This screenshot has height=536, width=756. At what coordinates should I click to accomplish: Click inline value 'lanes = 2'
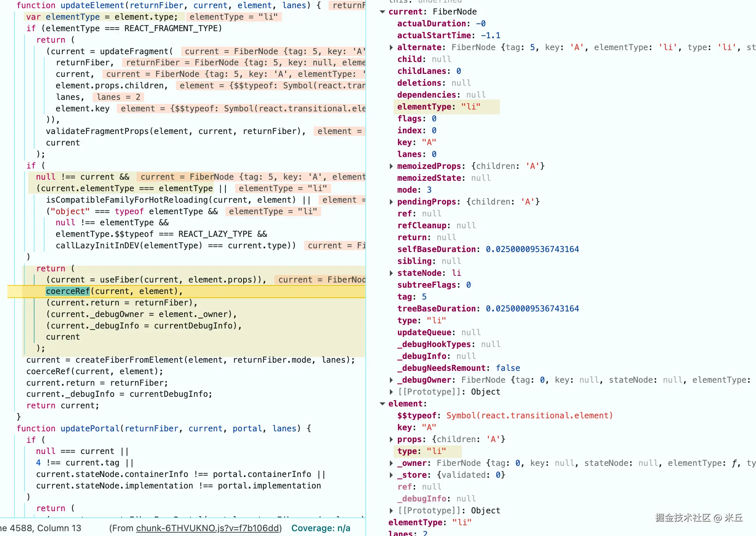click(x=118, y=97)
